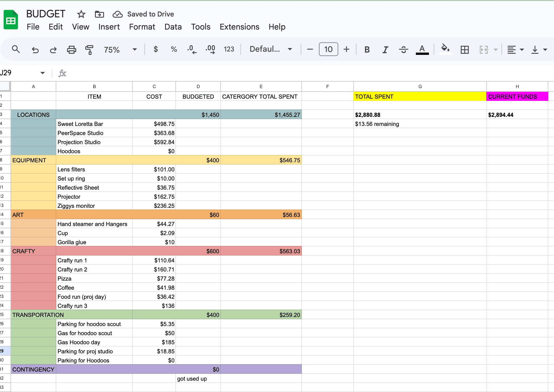Open the View menu
The image size is (554, 392).
[x=80, y=27]
